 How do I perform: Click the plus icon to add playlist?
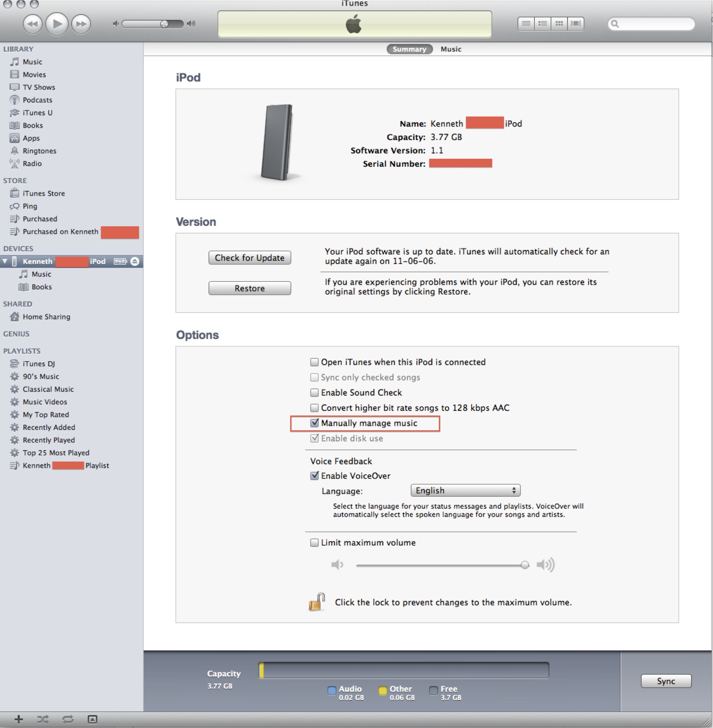(x=19, y=719)
